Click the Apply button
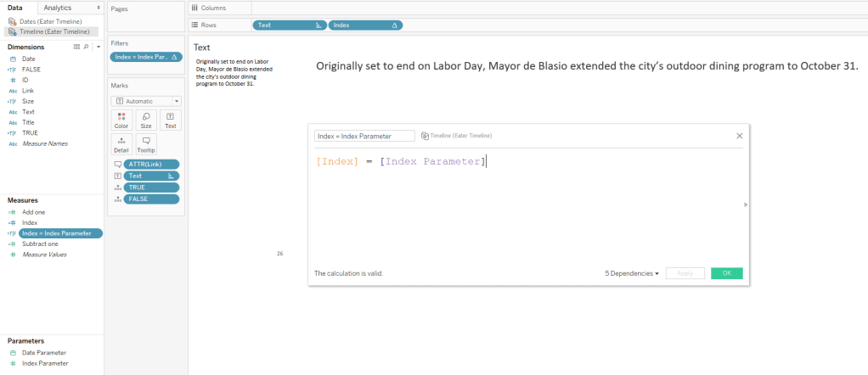 coord(685,273)
